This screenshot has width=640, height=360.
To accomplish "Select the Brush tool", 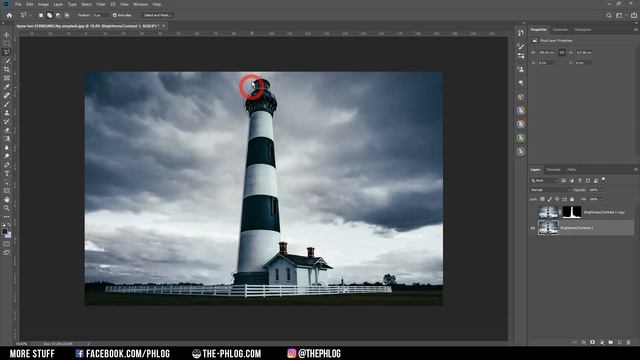I will [7, 104].
